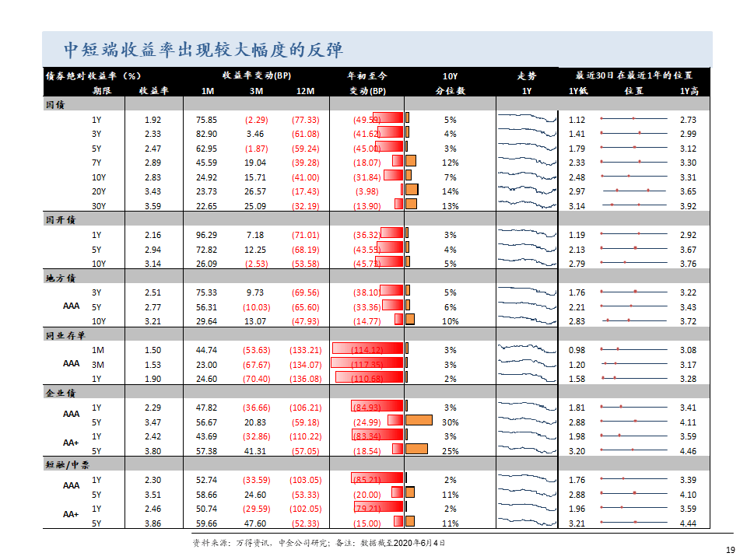The width and height of the screenshot is (747, 560).
Task: Click the page number 19
Action: (731, 550)
